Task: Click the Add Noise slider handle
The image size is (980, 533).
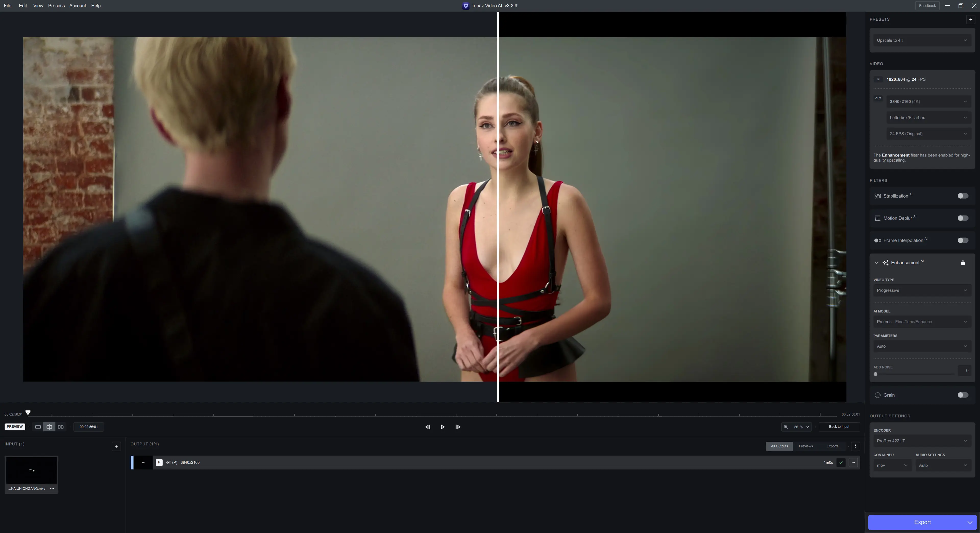Action: point(875,374)
